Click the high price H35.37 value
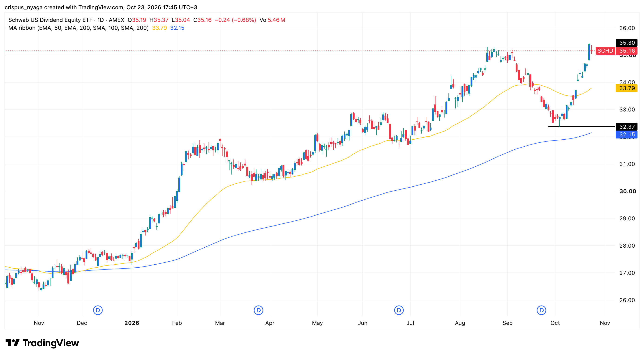 (x=159, y=20)
